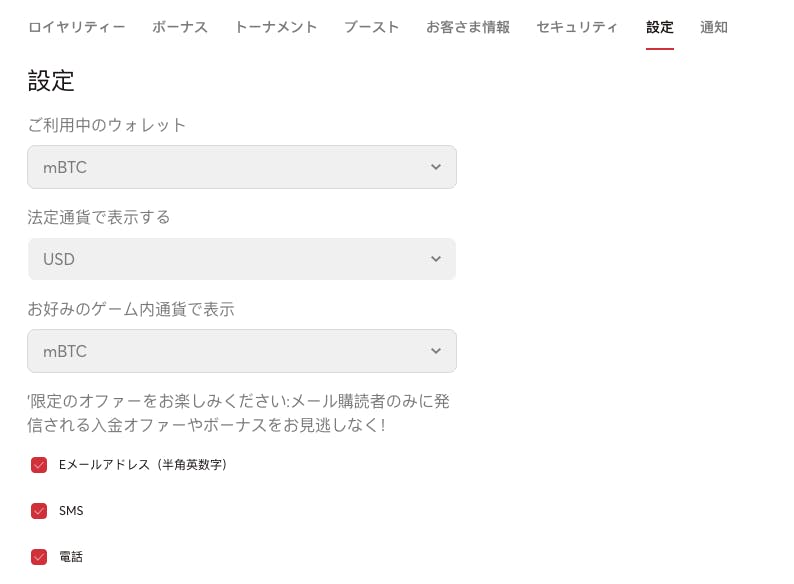The width and height of the screenshot is (794, 584).
Task: Uncheck the SMS checkbox
Action: tap(39, 511)
